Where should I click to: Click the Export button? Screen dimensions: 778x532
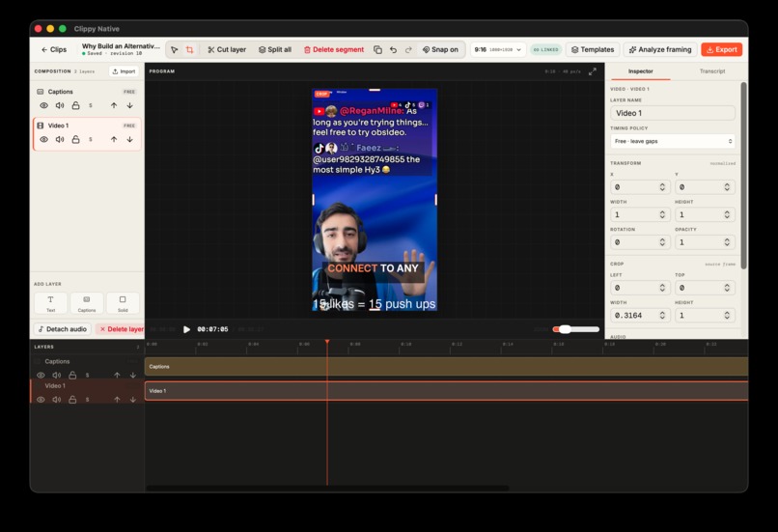[721, 49]
